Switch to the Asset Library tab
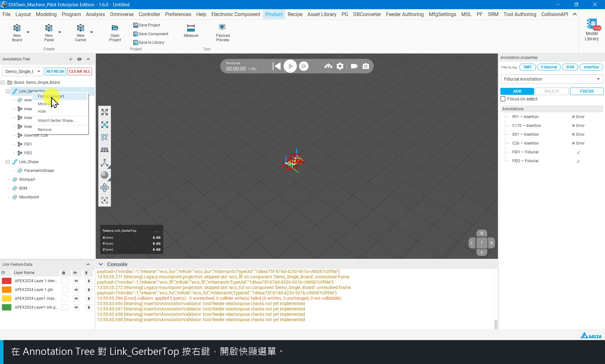This screenshot has width=605, height=364. pyautogui.click(x=322, y=14)
